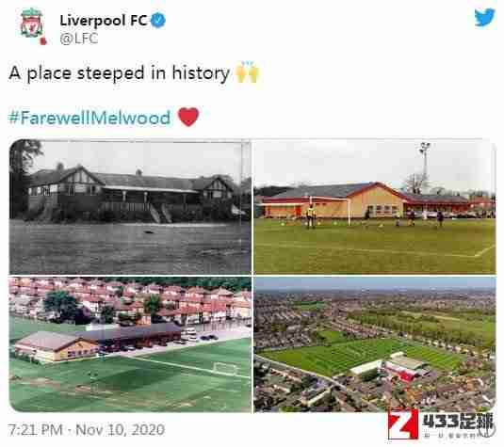Click the pavilion steps in the old photo

[161, 213]
